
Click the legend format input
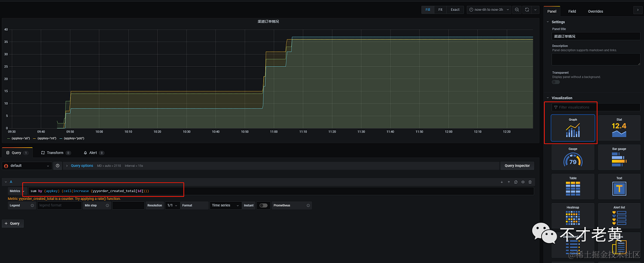click(x=59, y=205)
